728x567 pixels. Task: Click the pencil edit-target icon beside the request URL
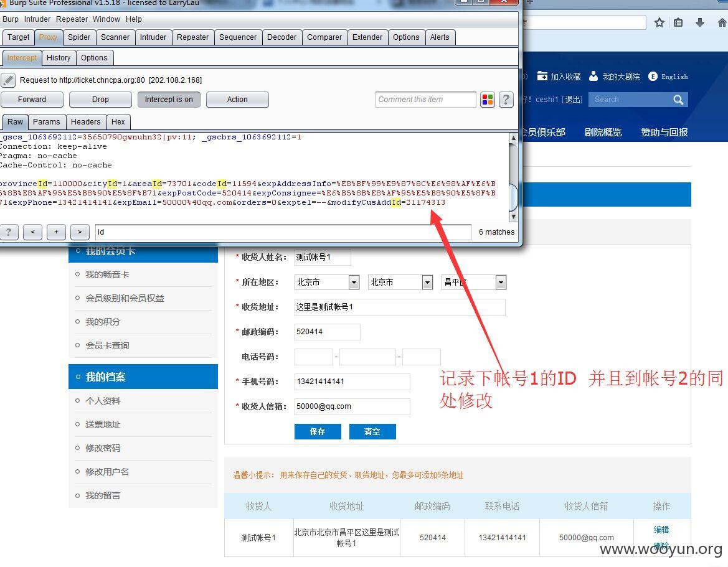coord(8,80)
